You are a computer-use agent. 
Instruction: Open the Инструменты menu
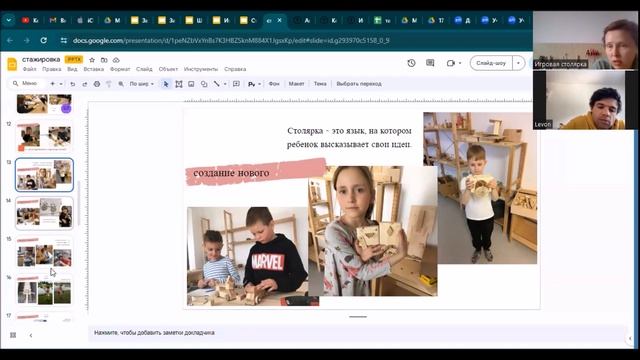[201, 69]
